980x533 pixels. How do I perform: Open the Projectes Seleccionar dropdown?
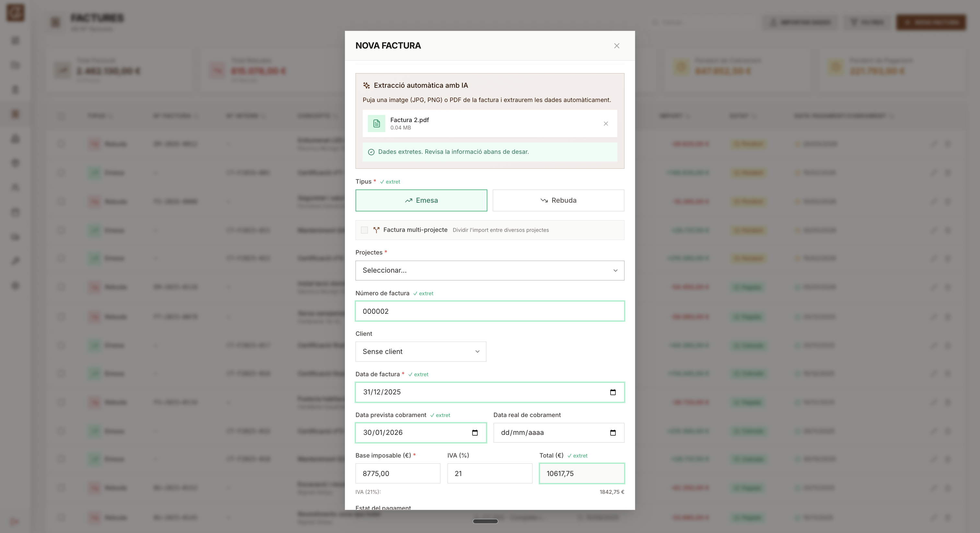[490, 270]
